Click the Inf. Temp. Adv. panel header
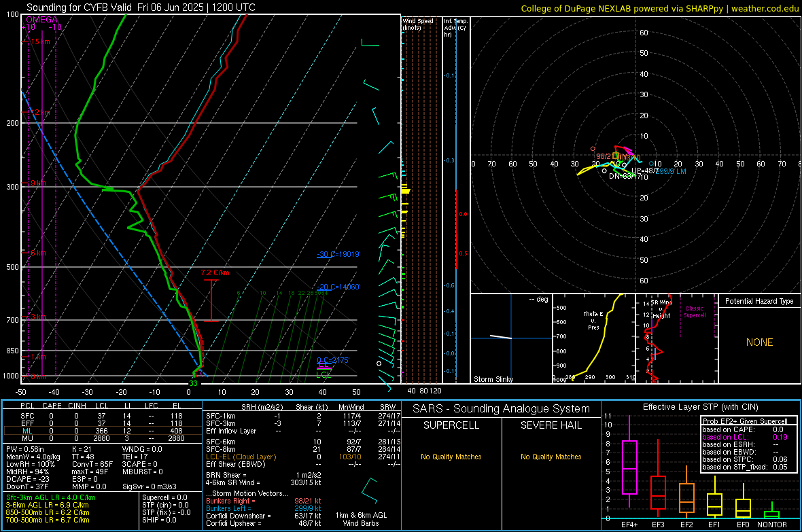The image size is (802, 532). click(x=455, y=28)
